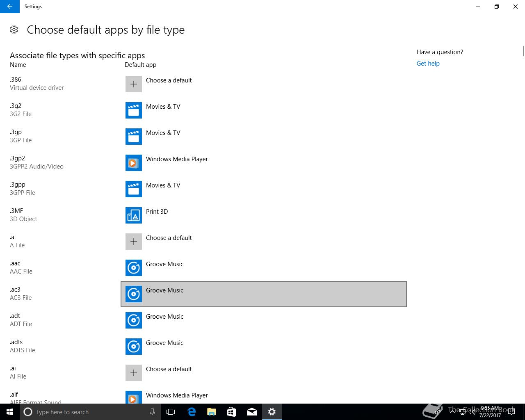The height and width of the screenshot is (420, 525).
Task: Click the plus icon for .386 file type
Action: 134,84
